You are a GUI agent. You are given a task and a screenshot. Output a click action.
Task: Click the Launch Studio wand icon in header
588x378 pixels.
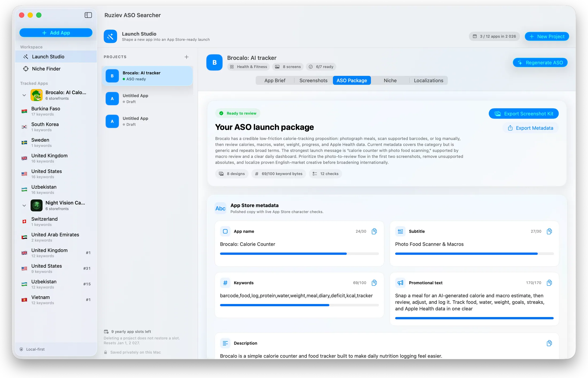tap(110, 36)
